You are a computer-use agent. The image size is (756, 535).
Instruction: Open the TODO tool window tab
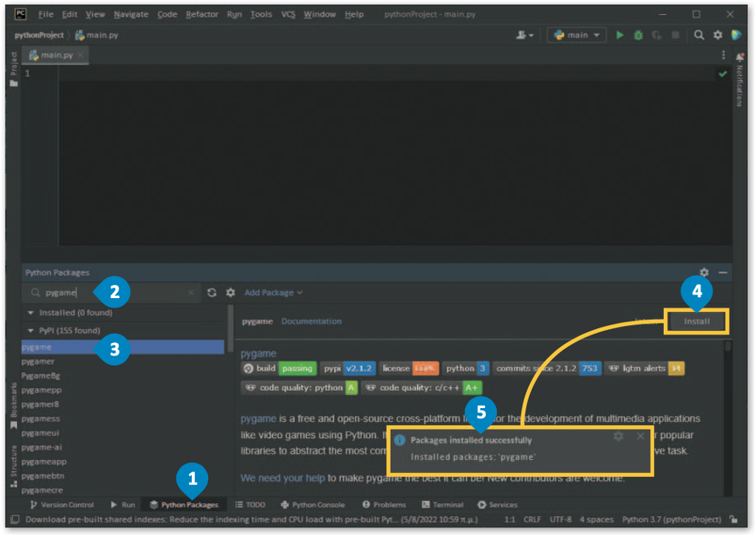click(x=250, y=505)
